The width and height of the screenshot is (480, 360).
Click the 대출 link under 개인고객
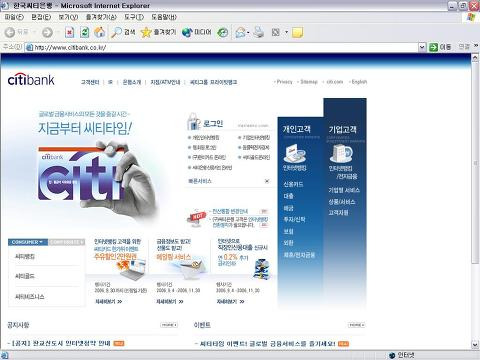point(288,196)
